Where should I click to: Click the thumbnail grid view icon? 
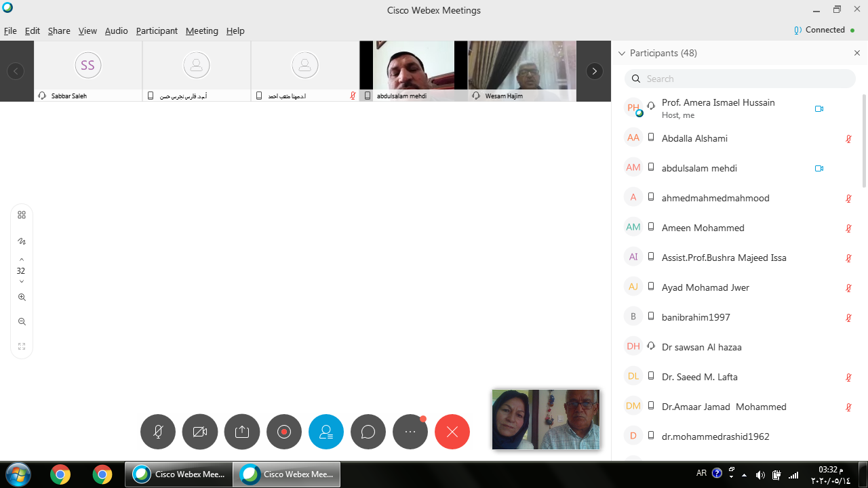[x=22, y=215]
